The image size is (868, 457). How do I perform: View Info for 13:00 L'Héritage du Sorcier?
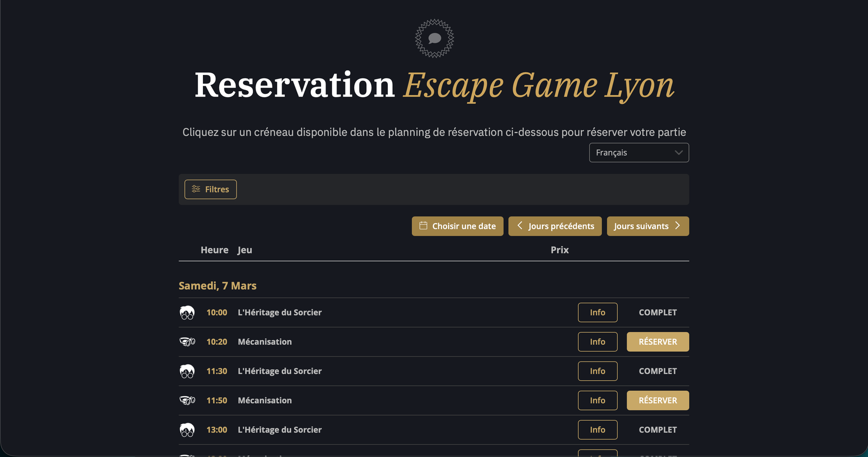tap(597, 430)
